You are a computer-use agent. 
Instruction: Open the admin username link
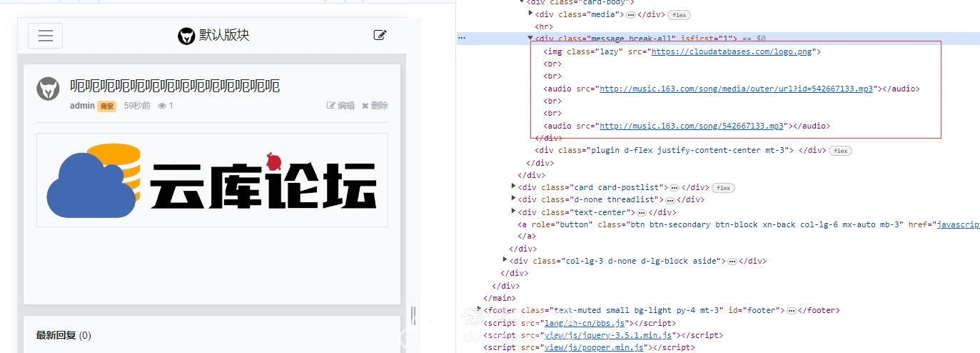click(82, 106)
